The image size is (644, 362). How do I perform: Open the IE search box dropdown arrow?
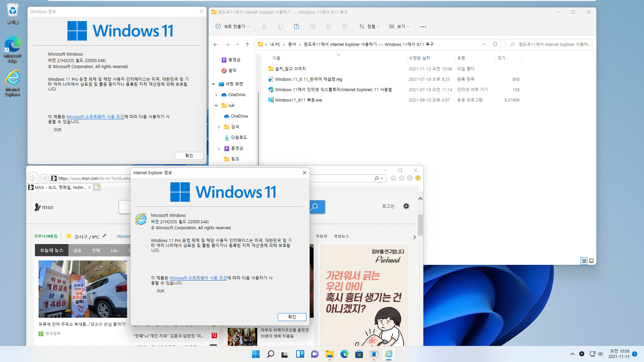382,179
